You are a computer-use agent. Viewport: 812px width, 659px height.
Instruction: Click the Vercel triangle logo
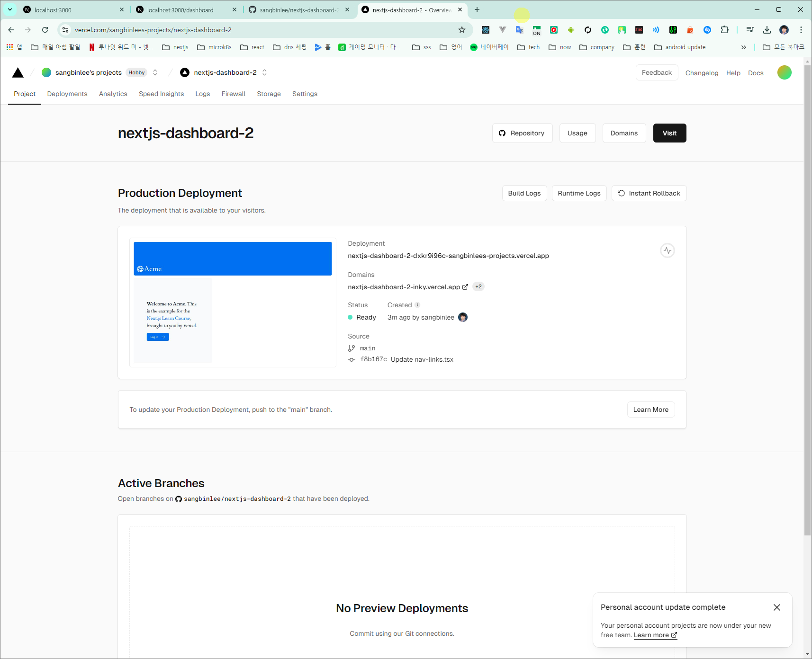18,72
